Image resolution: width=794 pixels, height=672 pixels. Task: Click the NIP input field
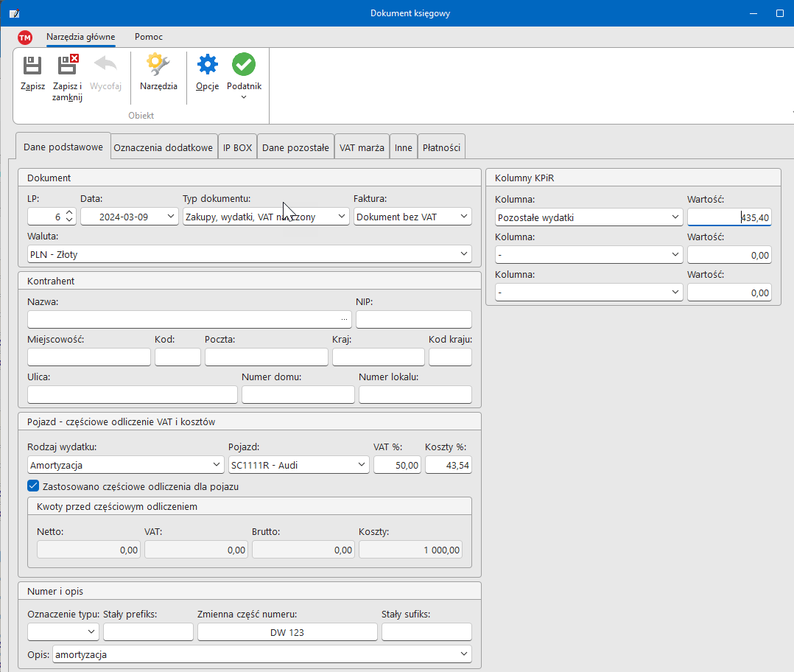tap(413, 320)
